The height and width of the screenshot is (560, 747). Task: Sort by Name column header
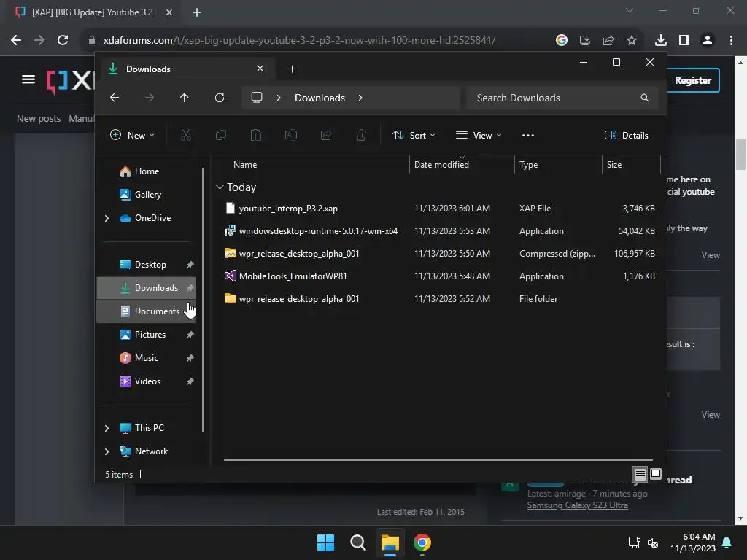click(x=245, y=165)
